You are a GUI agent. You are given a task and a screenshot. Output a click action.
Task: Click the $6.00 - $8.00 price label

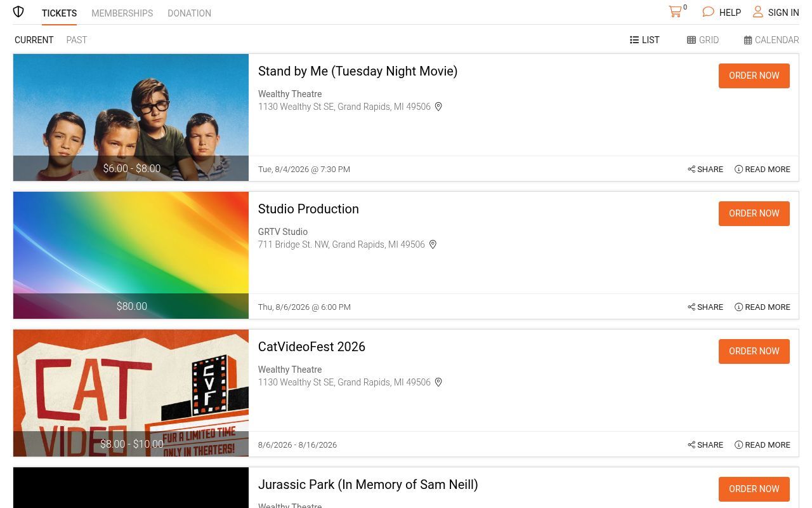coord(132,168)
